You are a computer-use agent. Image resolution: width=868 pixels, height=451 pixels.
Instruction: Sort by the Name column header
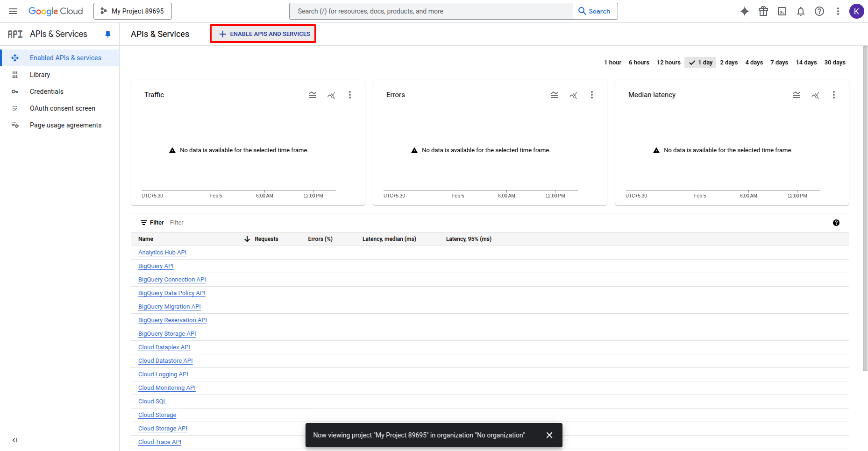[x=146, y=239]
